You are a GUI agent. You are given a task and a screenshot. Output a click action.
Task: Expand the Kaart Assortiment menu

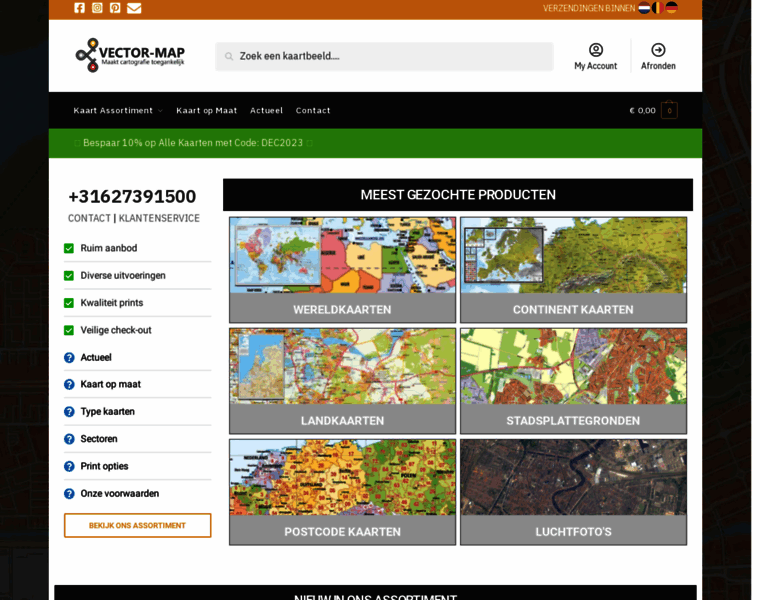click(118, 111)
